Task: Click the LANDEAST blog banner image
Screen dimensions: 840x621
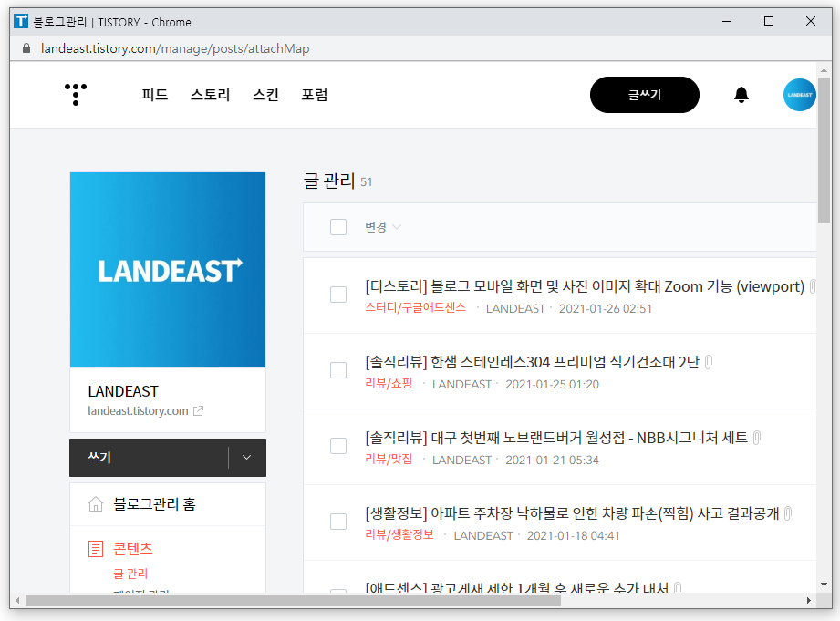Action: pos(168,270)
